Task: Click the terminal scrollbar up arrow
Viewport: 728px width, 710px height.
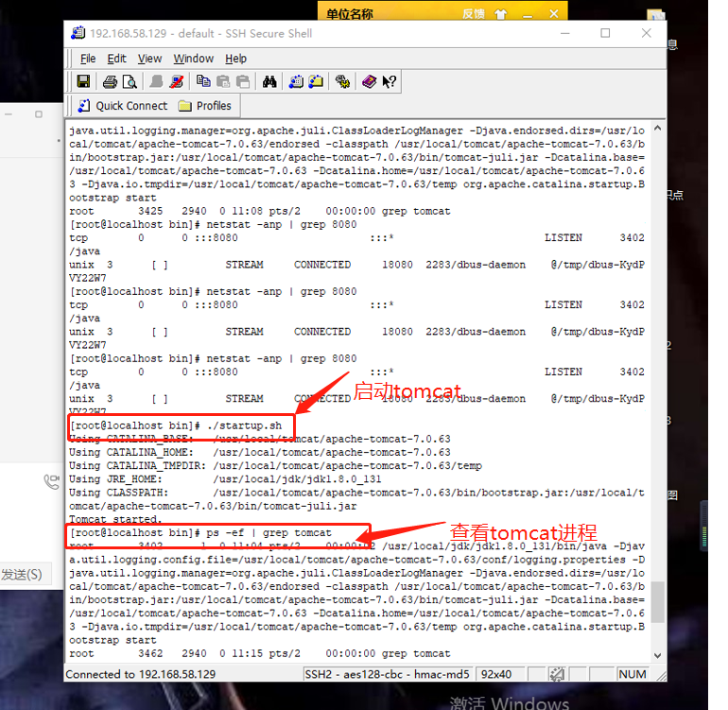Action: coord(657,128)
